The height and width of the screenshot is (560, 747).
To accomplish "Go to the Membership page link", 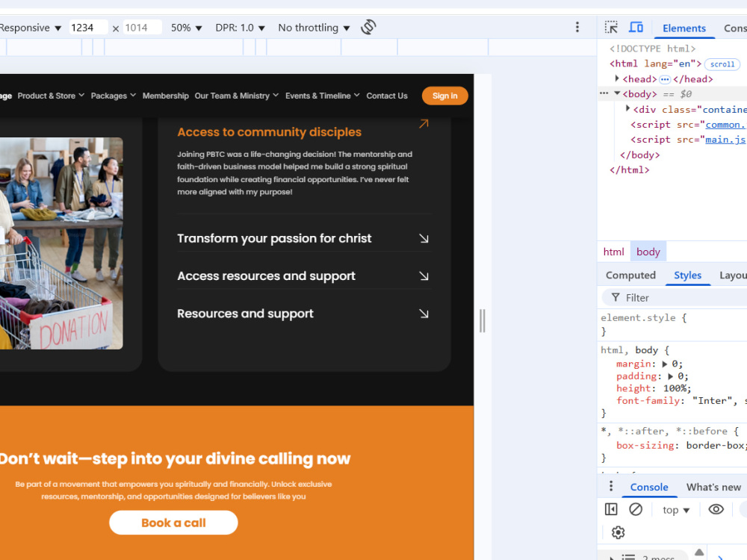I will pyautogui.click(x=165, y=96).
